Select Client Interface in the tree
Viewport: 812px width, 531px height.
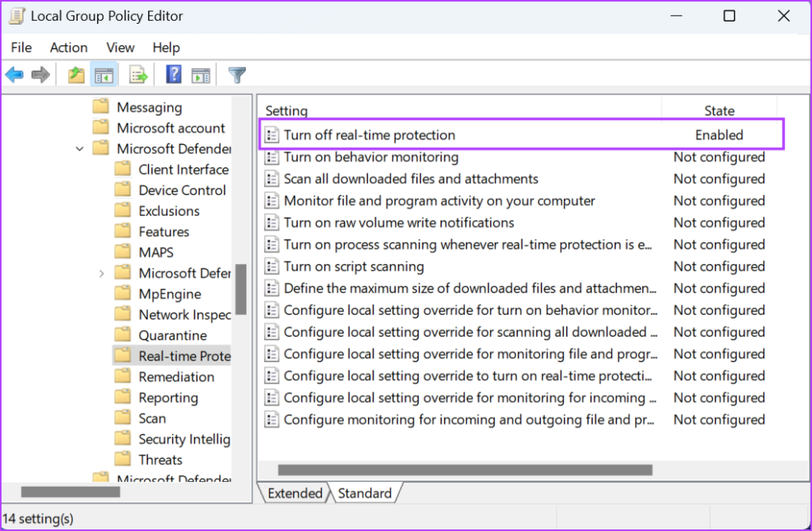(183, 170)
